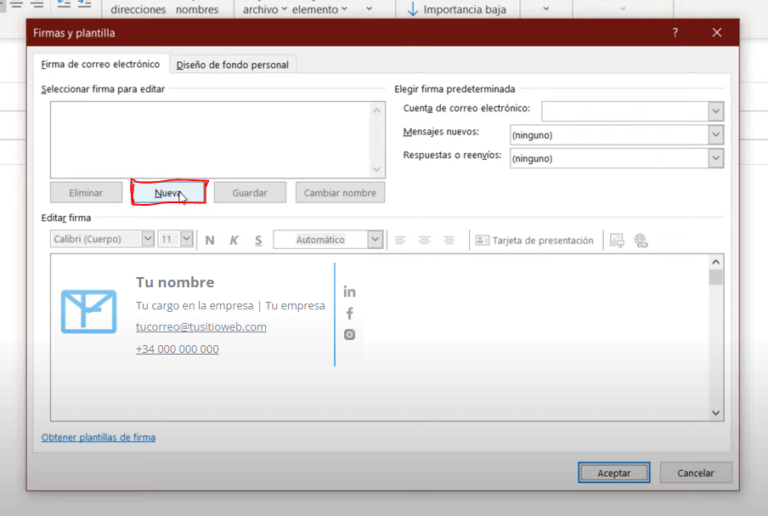Center align signature text
Screen dimensions: 768x516
424,240
